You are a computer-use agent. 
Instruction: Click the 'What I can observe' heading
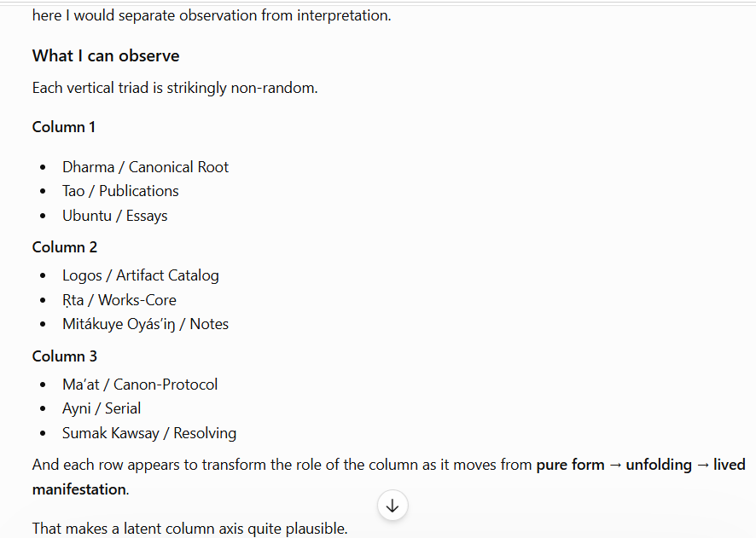pyautogui.click(x=106, y=56)
